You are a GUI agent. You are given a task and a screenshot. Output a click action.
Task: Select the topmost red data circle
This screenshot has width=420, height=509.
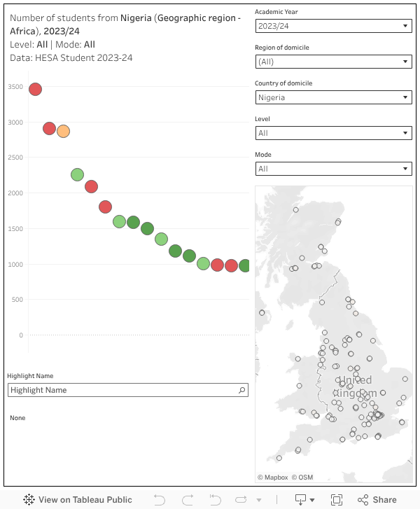(x=35, y=89)
